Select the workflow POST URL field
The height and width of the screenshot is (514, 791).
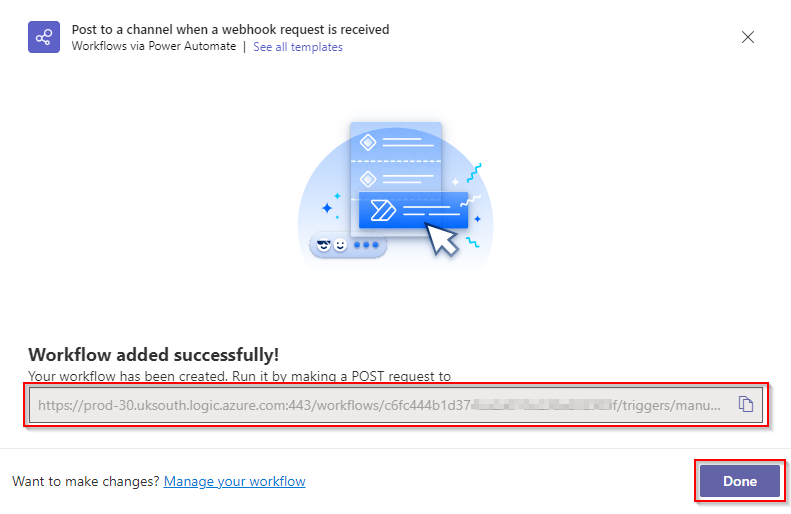pos(396,405)
